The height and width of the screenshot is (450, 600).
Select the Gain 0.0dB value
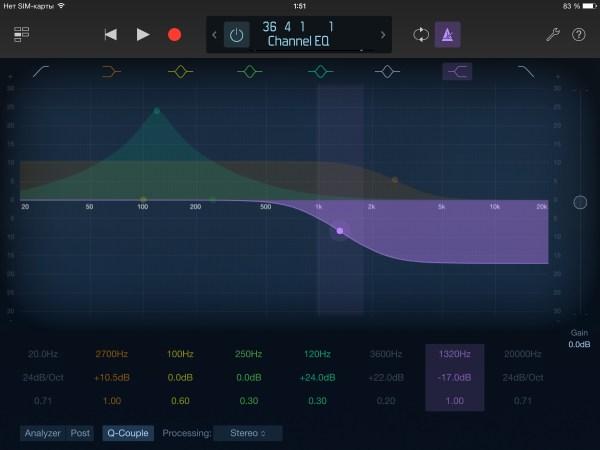tap(579, 344)
